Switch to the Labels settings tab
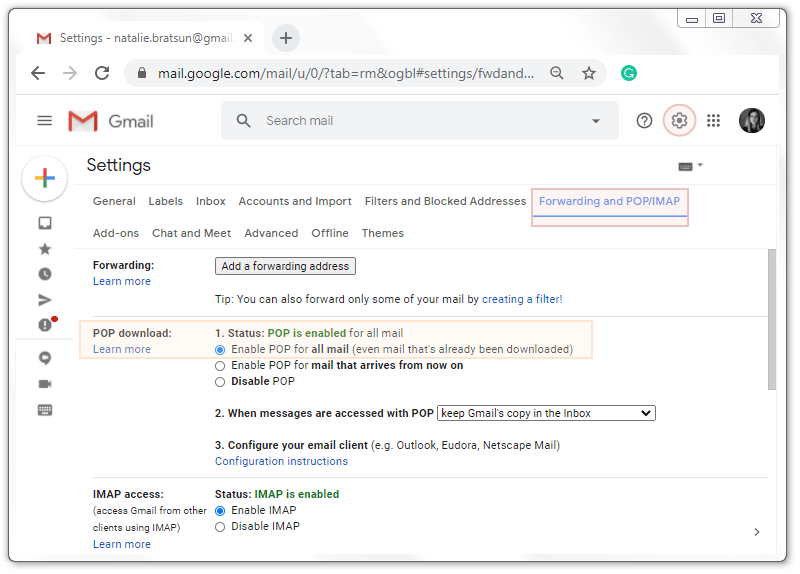This screenshot has height=574, width=800. [x=165, y=202]
